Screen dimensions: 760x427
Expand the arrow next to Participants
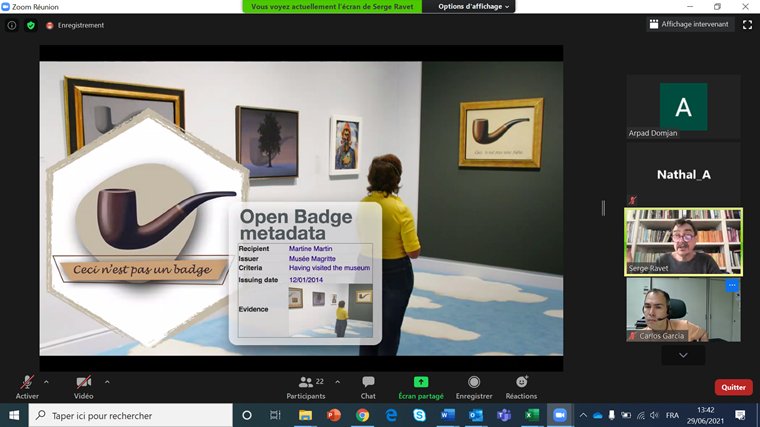pyautogui.click(x=338, y=381)
